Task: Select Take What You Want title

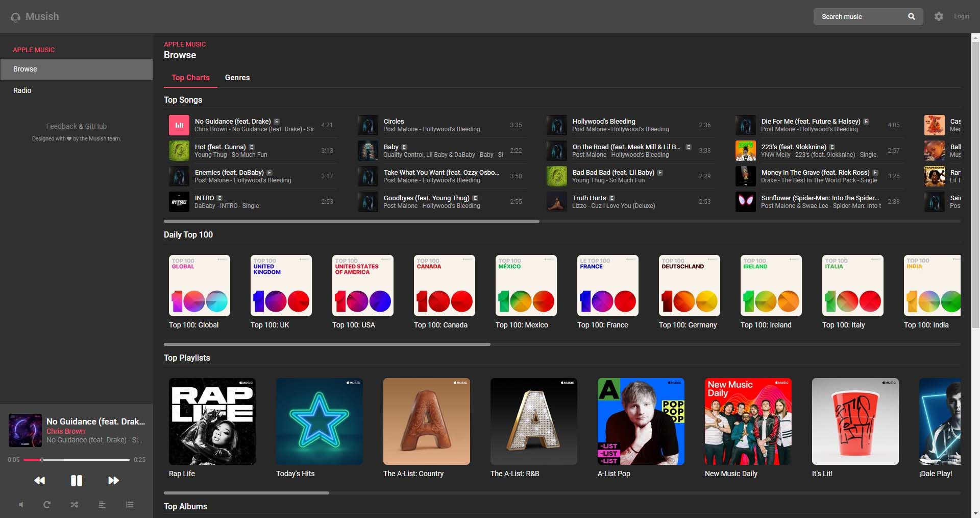Action: click(442, 172)
